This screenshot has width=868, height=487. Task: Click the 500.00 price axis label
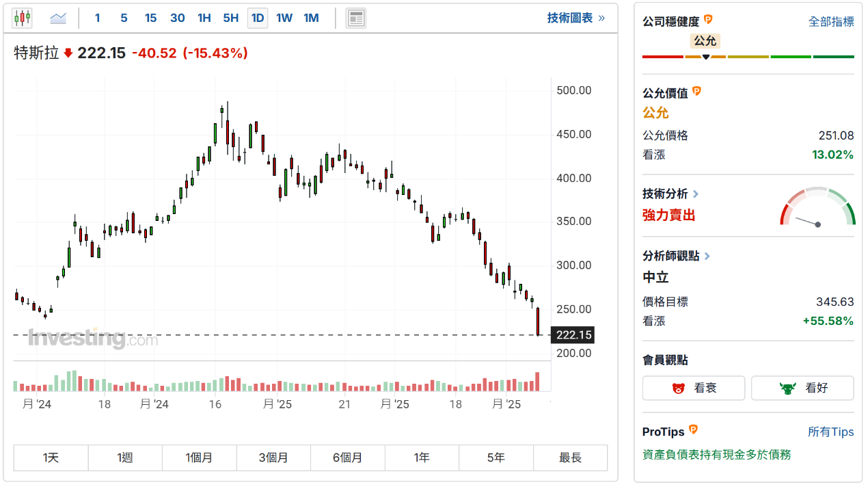[574, 90]
